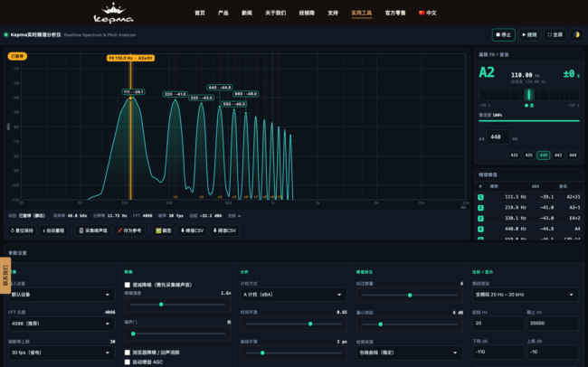Click the 起始 Hz field showing 20
The image size is (588, 367).
498,323
